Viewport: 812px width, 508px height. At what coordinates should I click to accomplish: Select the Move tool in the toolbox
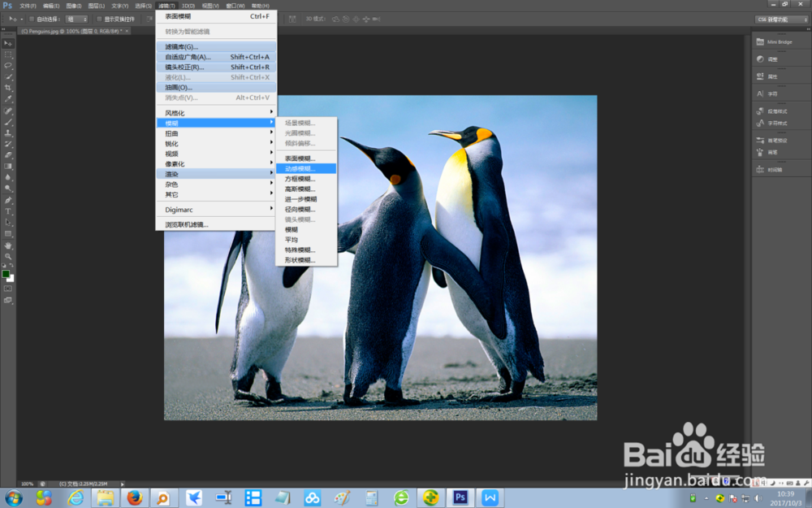coord(8,44)
